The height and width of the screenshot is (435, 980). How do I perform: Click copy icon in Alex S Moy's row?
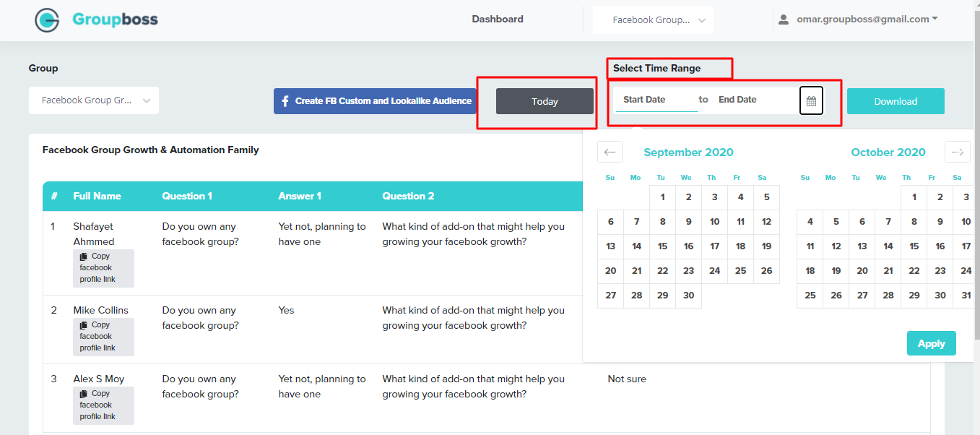(x=84, y=394)
